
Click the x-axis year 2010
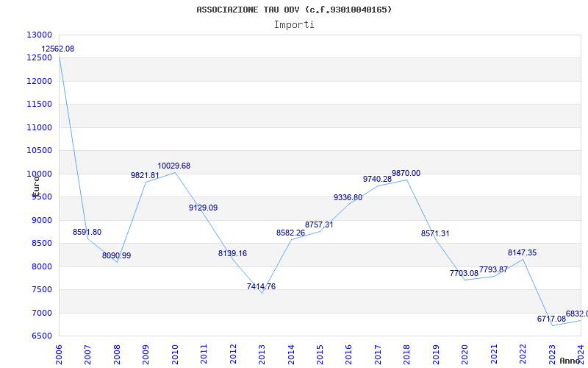point(175,354)
